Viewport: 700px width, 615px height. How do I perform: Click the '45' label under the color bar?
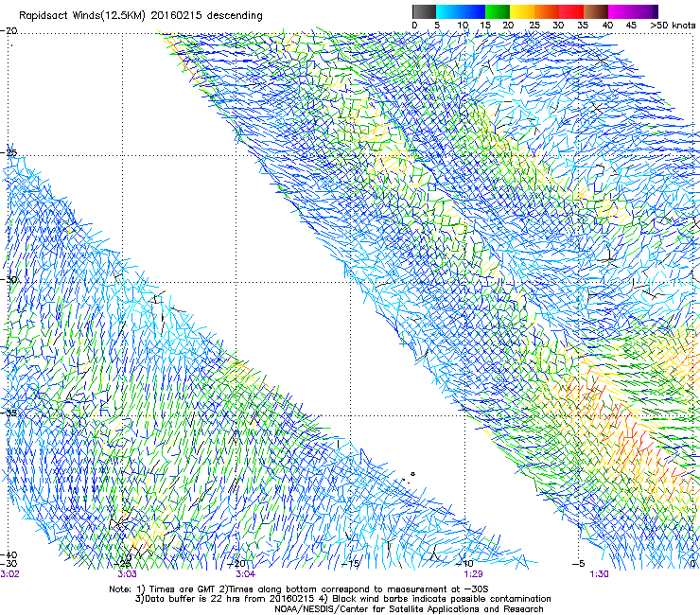click(x=631, y=26)
